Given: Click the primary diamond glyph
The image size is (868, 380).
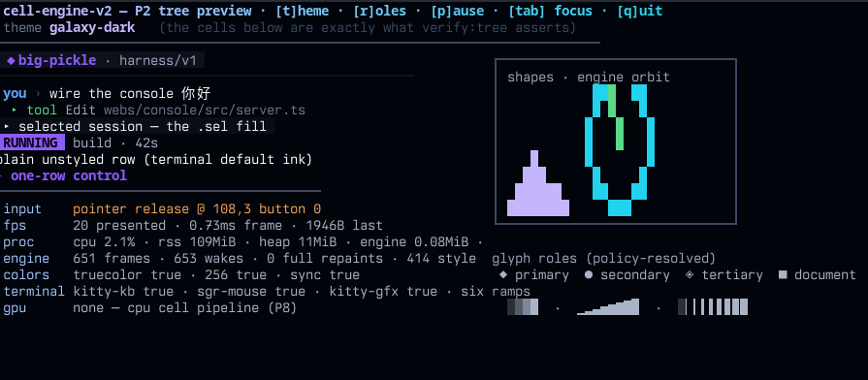Looking at the screenshot, I should [x=503, y=275].
